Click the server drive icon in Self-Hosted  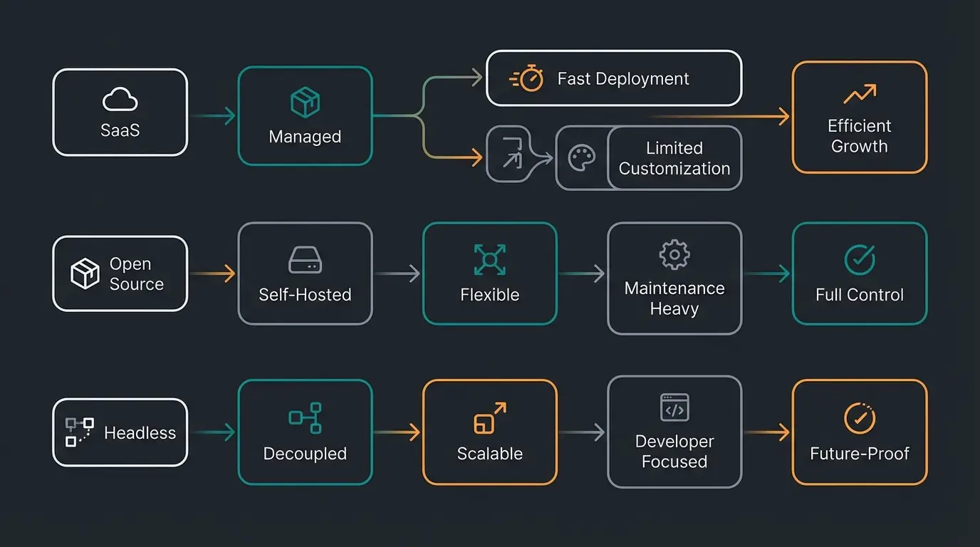click(305, 260)
